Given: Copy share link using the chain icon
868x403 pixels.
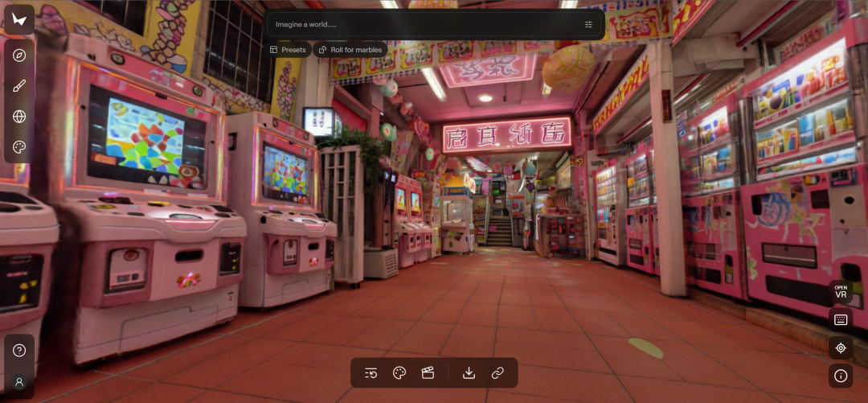Looking at the screenshot, I should 497,373.
